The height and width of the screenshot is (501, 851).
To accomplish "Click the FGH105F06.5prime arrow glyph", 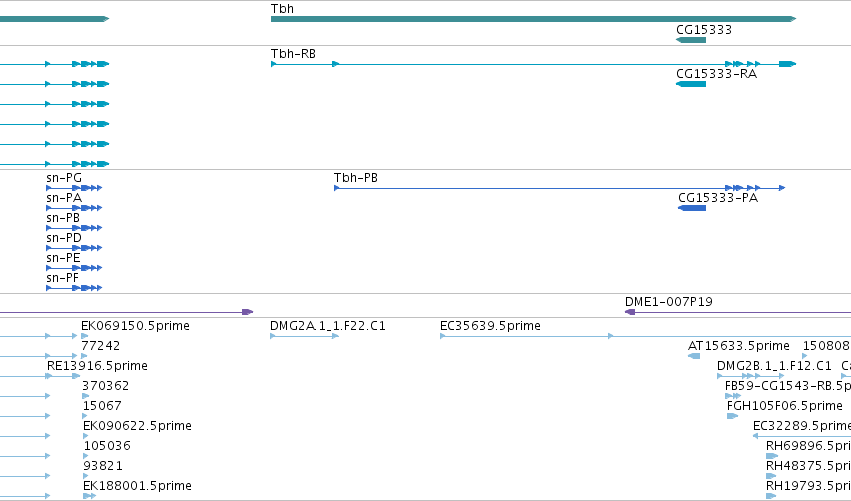I will coord(732,416).
